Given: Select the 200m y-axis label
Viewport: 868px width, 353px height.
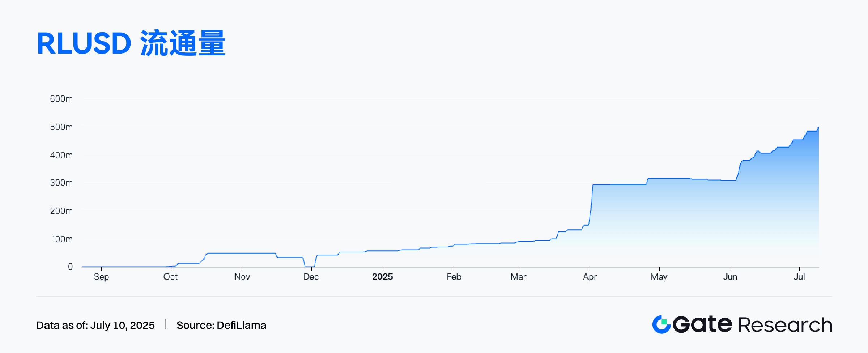Looking at the screenshot, I should [x=61, y=211].
